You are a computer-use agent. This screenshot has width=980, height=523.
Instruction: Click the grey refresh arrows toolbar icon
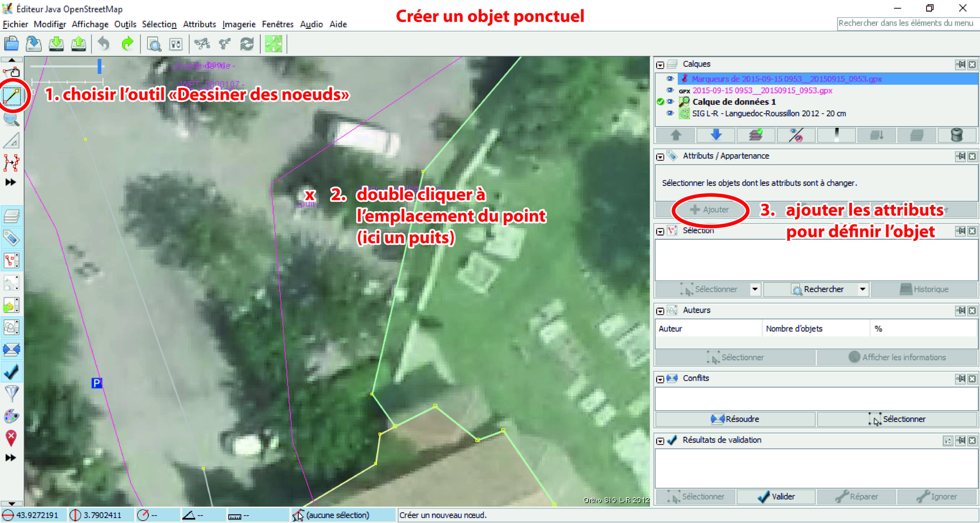[x=247, y=44]
